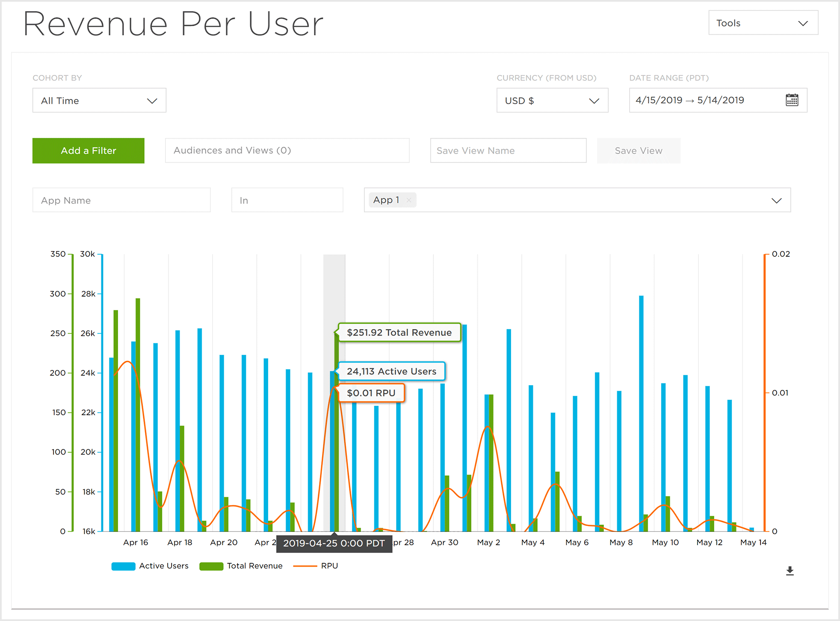The height and width of the screenshot is (621, 840).
Task: Remove the App 1 filter tag
Action: tap(409, 200)
